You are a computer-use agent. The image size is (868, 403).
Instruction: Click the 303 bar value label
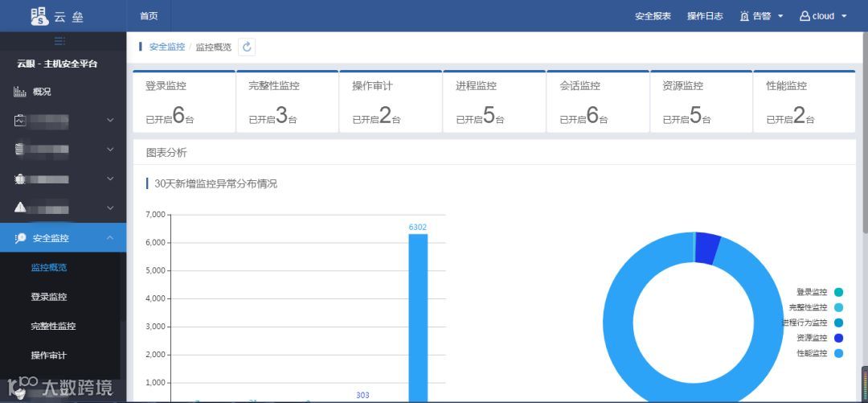pos(362,395)
